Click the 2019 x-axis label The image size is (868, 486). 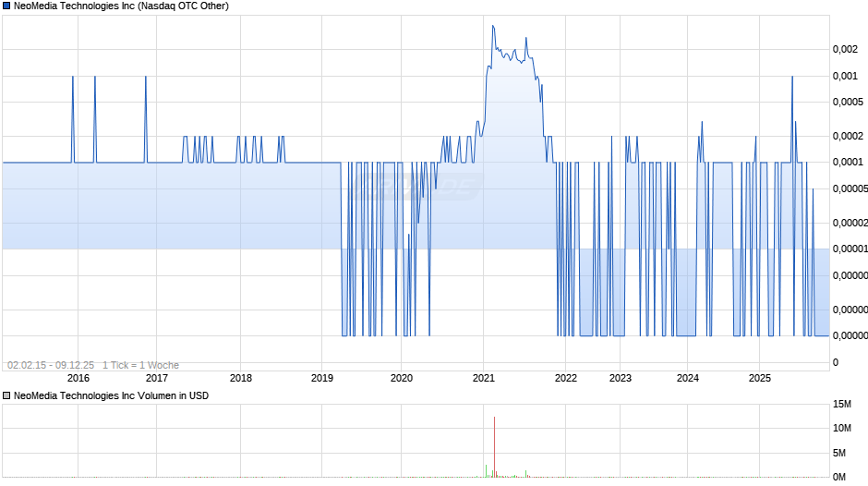coord(322,378)
